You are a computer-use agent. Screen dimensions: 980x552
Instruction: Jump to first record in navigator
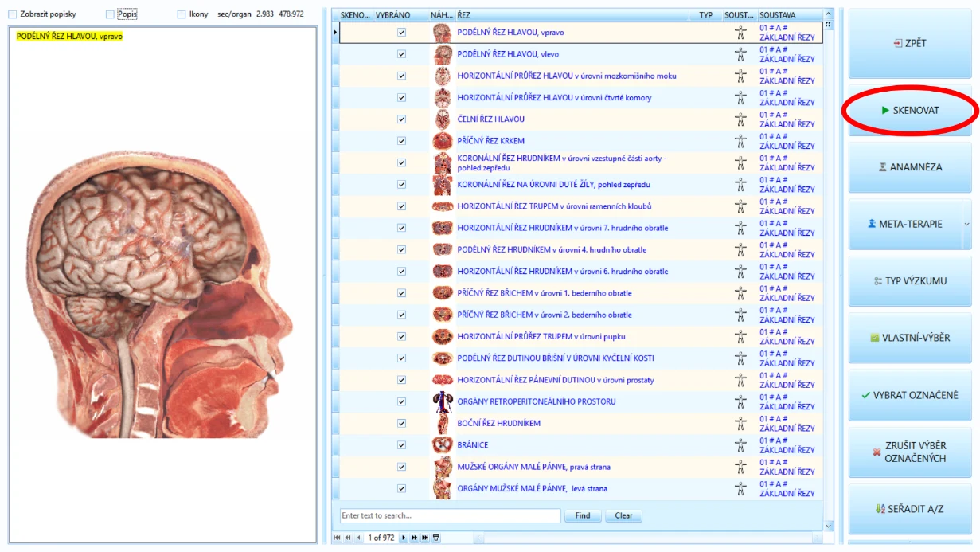click(337, 538)
